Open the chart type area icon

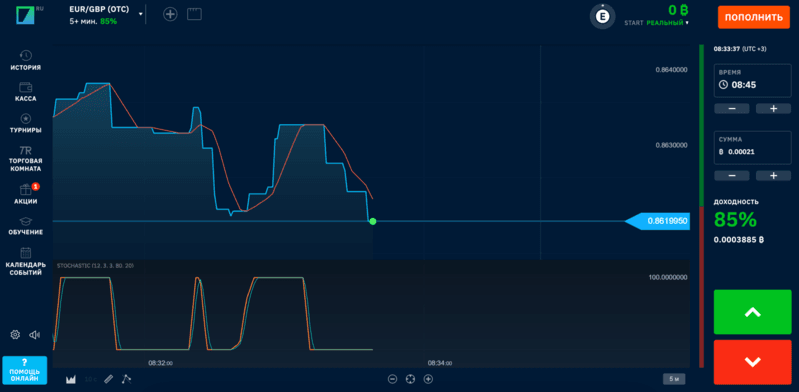coord(71,379)
